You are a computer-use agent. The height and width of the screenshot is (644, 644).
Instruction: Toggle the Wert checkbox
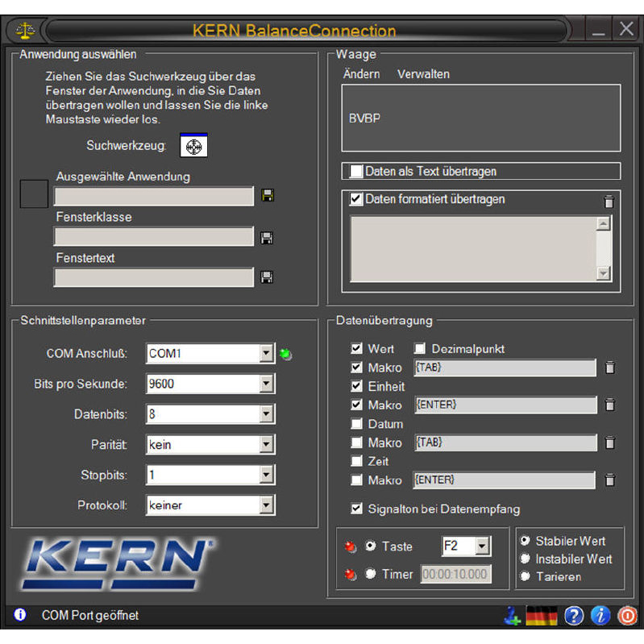point(356,349)
